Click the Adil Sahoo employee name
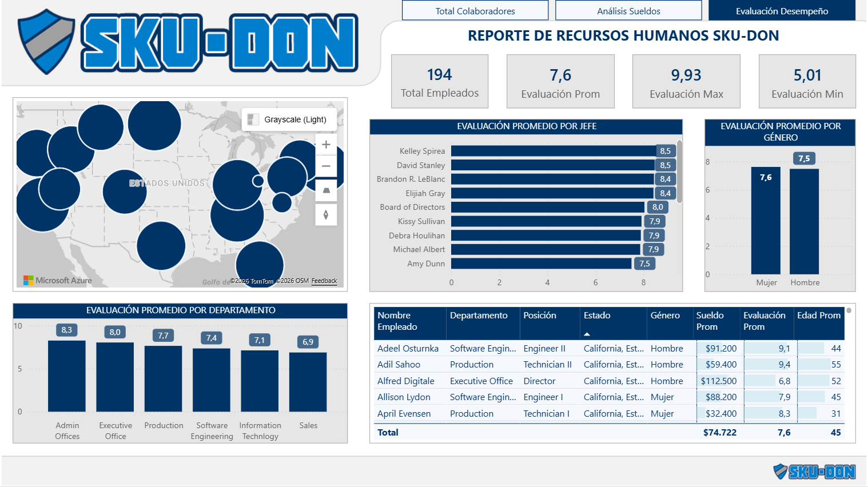This screenshot has height=487, width=868. click(x=399, y=364)
